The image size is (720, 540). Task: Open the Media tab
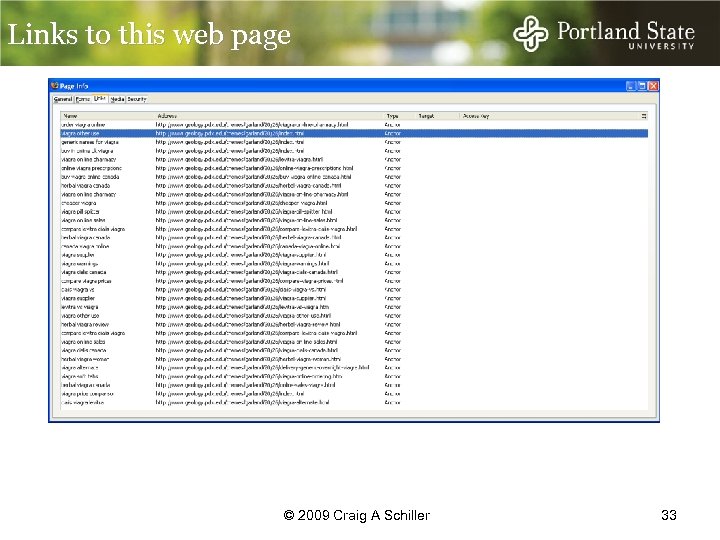[117, 99]
